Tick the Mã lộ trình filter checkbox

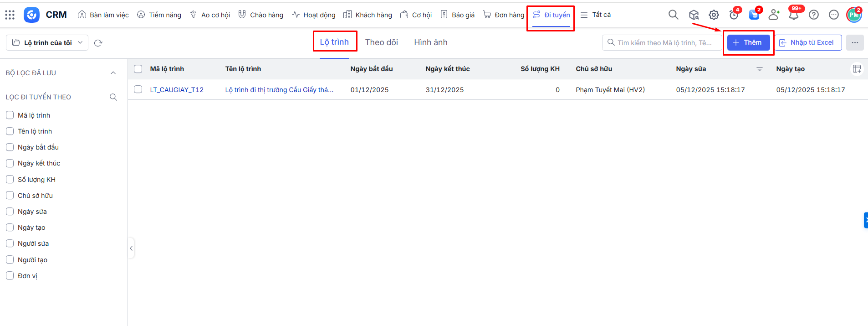point(10,115)
